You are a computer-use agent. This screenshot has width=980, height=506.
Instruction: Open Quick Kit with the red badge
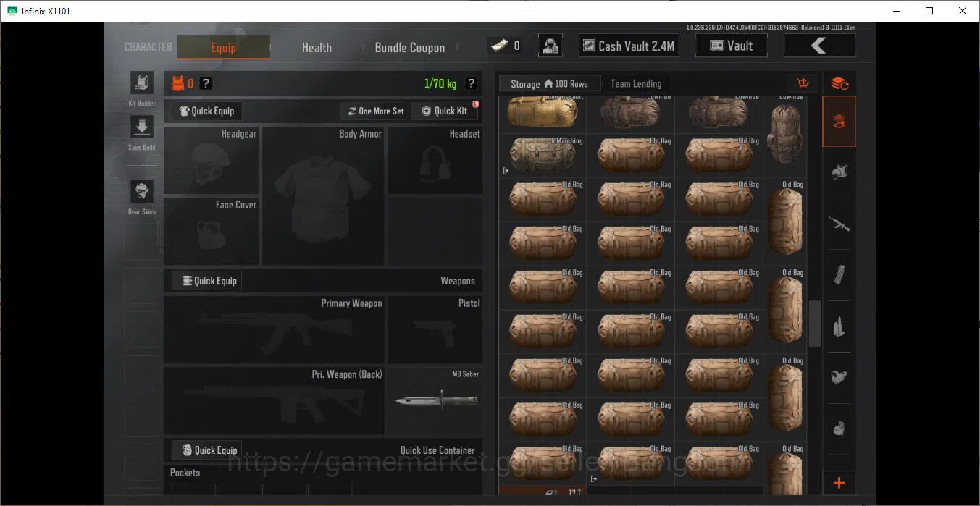445,111
